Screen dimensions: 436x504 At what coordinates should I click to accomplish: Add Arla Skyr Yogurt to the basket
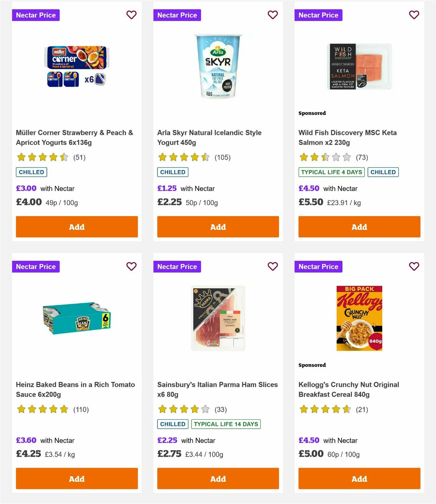click(218, 227)
